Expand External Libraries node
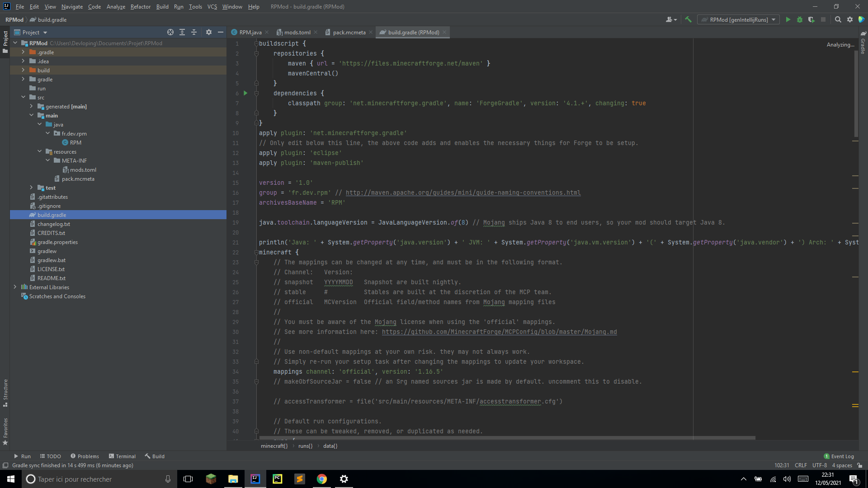Viewport: 868px width, 488px height. [15, 287]
